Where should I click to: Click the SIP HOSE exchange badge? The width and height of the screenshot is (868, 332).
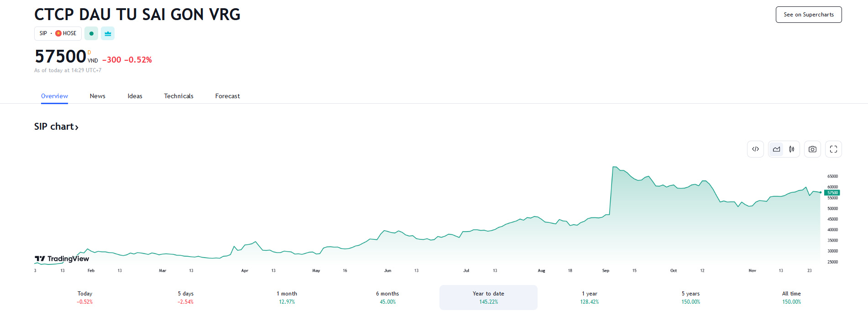click(58, 33)
